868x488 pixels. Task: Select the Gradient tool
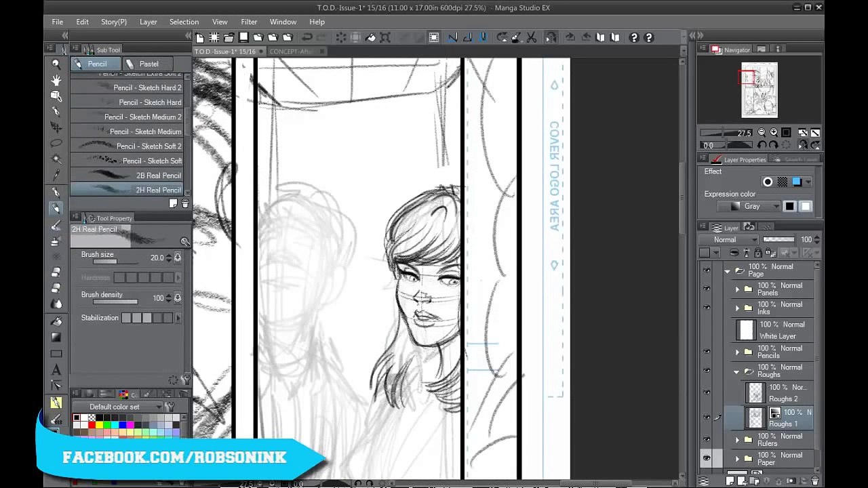(x=56, y=338)
